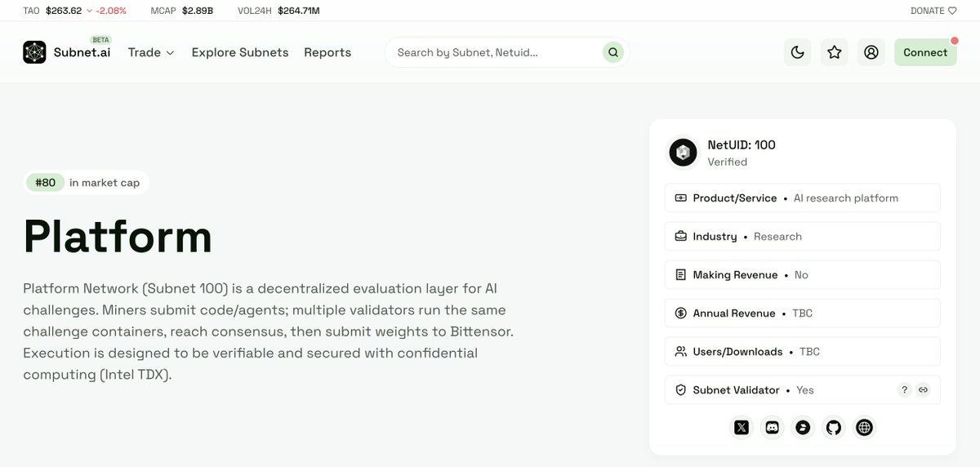Open the Discord social link
980x467 pixels.
(x=773, y=427)
